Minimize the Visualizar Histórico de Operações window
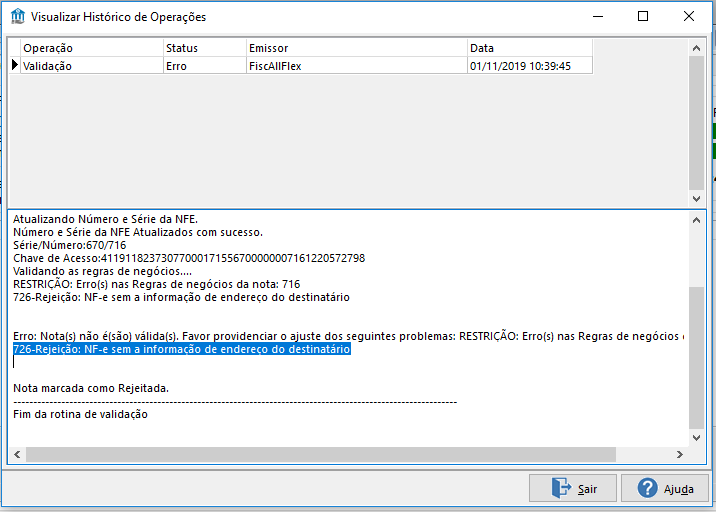 coord(598,16)
